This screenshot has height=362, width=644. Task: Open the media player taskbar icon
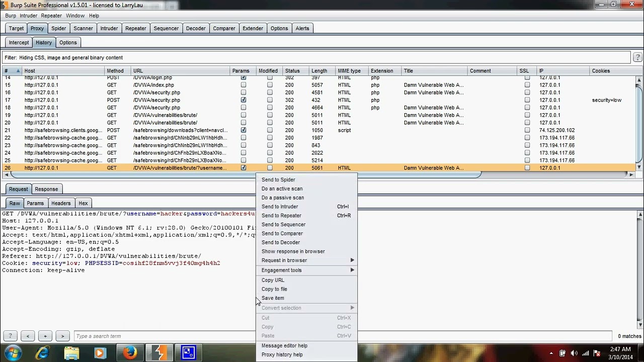click(x=100, y=353)
